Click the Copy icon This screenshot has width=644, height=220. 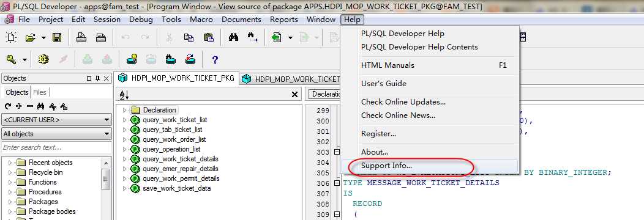coord(189,38)
